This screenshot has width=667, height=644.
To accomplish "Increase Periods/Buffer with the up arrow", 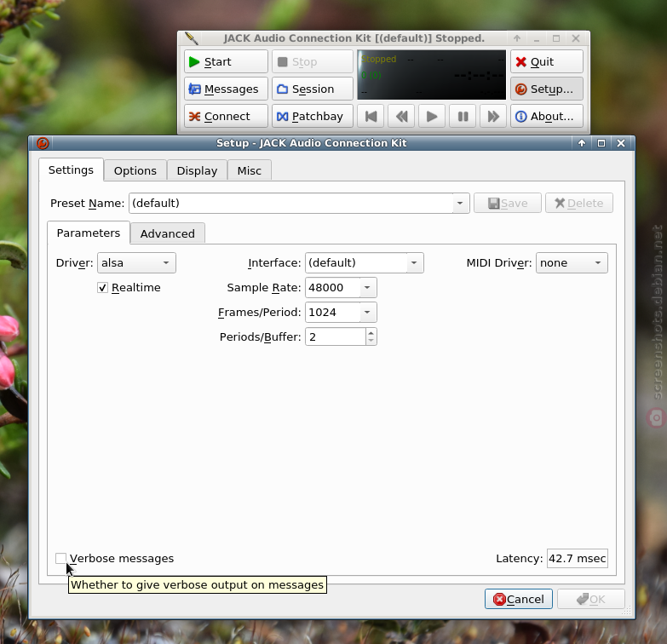I will tap(371, 332).
